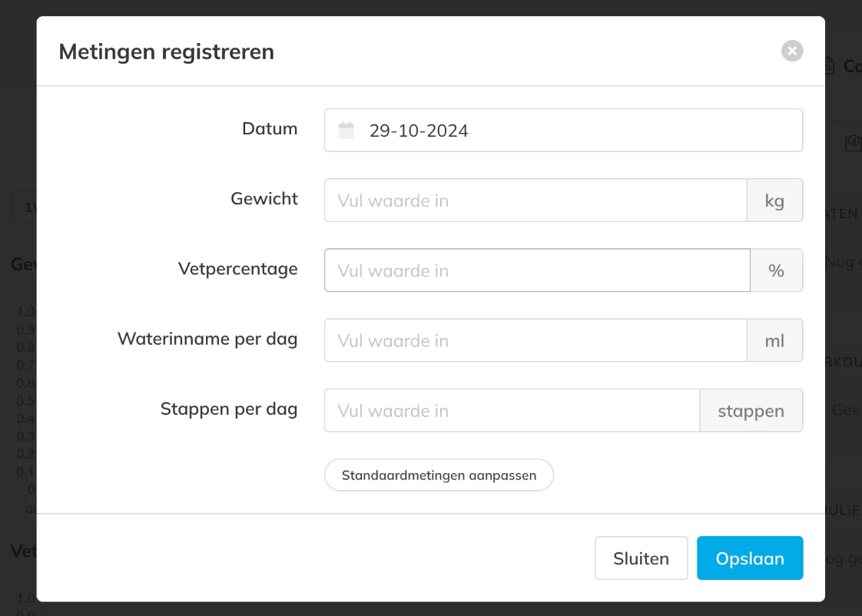The image size is (862, 616).
Task: Click the Metingen registreren dialog title
Action: tap(166, 51)
